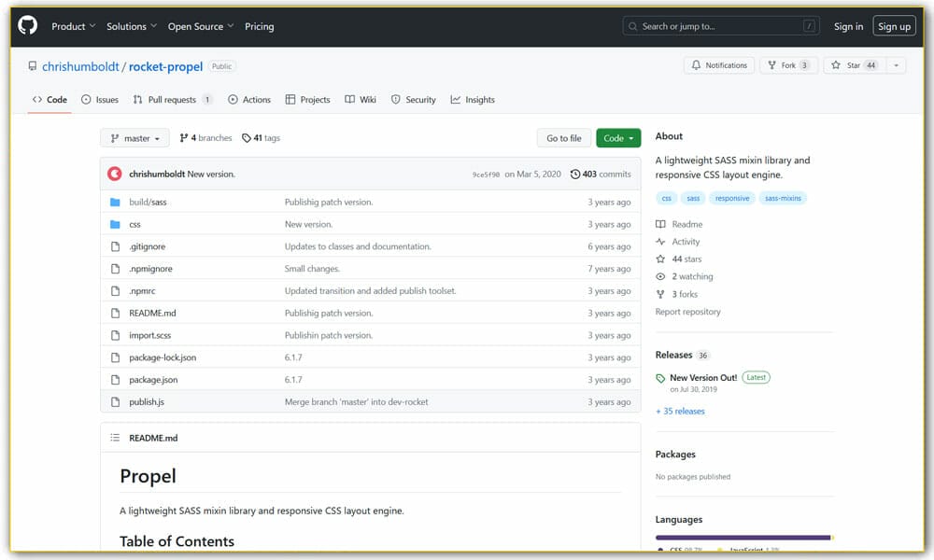The height and width of the screenshot is (560, 934).
Task: Switch to the Issues tab
Action: [x=100, y=100]
